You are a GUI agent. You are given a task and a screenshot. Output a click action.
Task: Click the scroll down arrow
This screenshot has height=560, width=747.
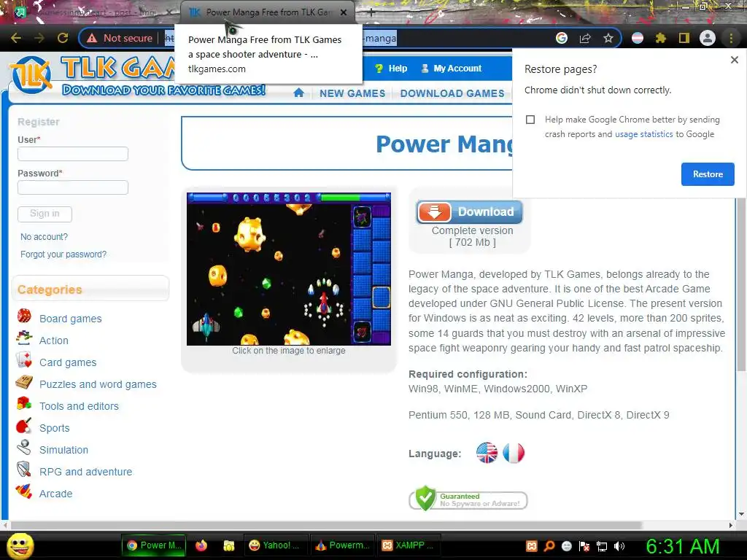pyautogui.click(x=741, y=514)
